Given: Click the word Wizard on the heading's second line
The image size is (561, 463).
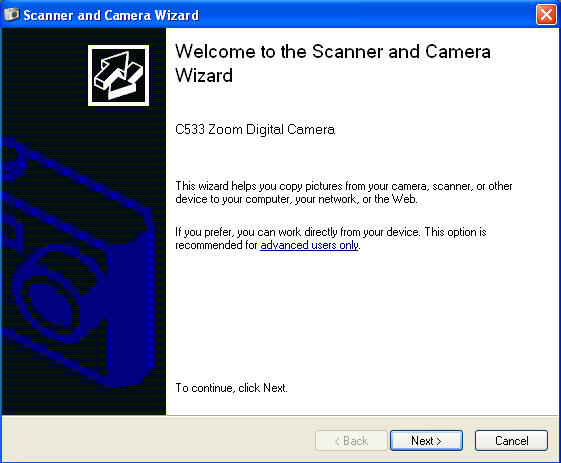Looking at the screenshot, I should (x=204, y=75).
